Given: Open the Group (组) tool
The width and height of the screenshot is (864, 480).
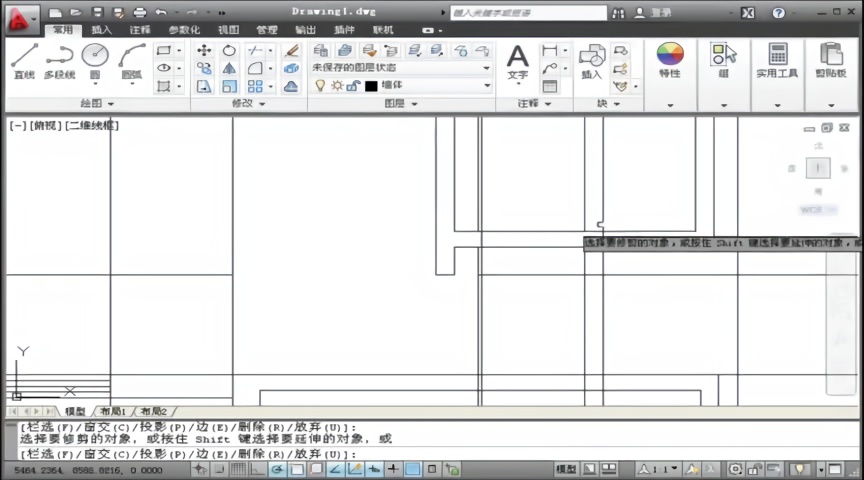Looking at the screenshot, I should (x=723, y=60).
